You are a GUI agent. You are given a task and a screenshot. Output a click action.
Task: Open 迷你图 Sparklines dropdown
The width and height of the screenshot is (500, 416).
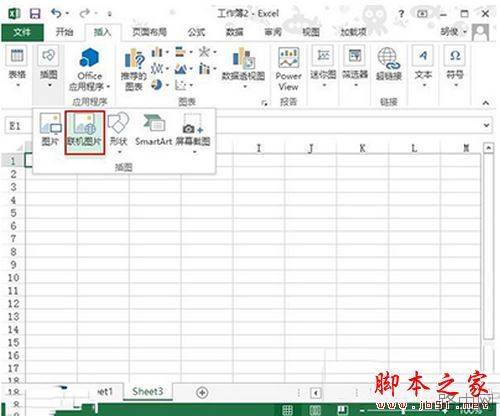[x=323, y=67]
